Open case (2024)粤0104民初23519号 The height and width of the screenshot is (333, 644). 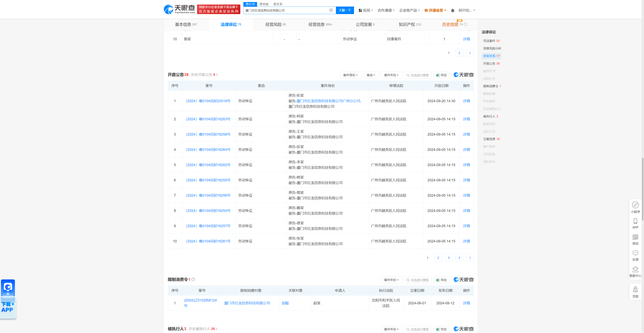pos(208,101)
